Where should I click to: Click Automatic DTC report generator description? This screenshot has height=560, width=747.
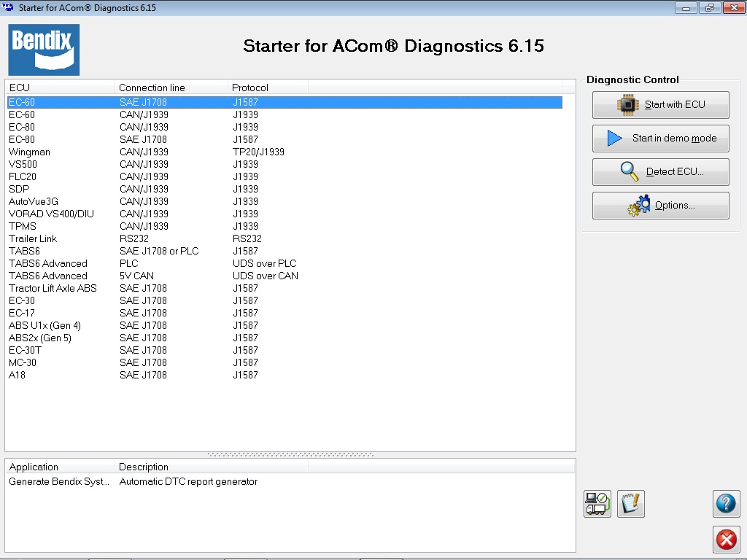click(188, 481)
